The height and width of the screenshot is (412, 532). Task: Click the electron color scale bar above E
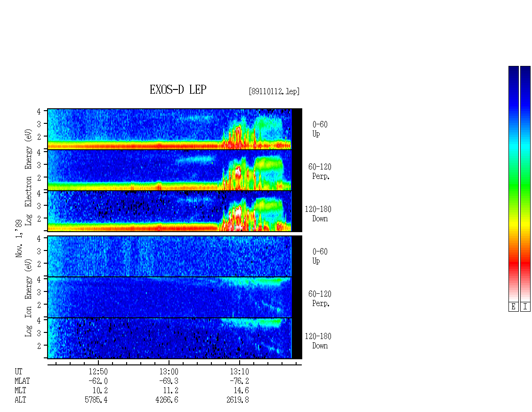point(513,184)
